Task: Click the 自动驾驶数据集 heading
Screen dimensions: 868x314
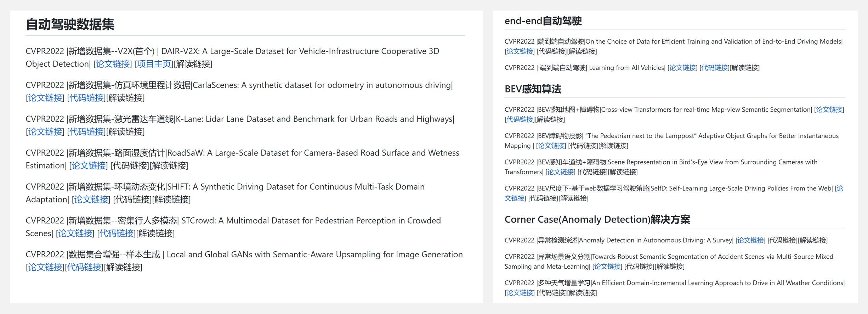Action: pos(70,24)
